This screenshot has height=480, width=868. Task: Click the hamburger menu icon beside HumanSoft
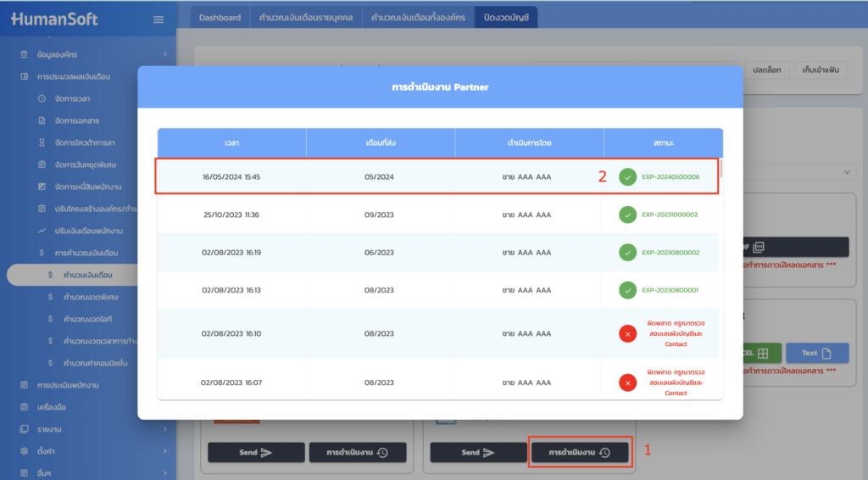pyautogui.click(x=159, y=20)
